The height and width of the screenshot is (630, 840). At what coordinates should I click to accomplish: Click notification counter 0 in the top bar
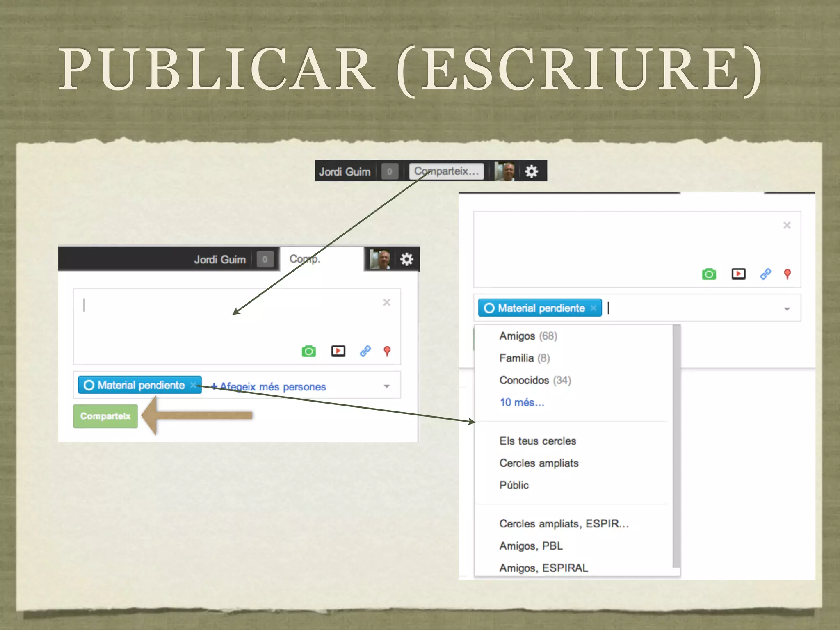[x=390, y=171]
